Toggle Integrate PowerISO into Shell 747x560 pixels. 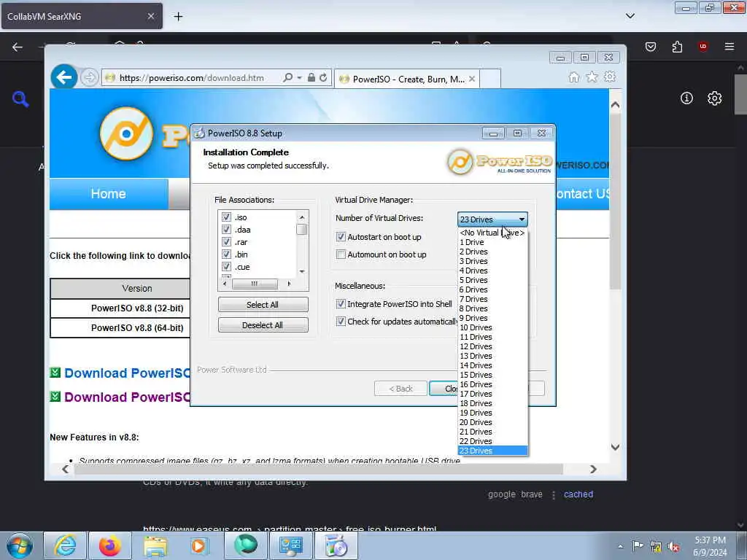pos(341,304)
